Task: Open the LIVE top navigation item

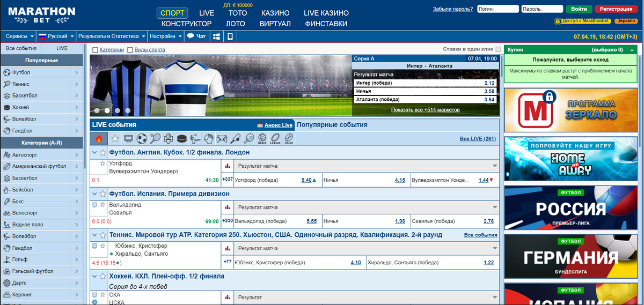Action: (x=207, y=13)
